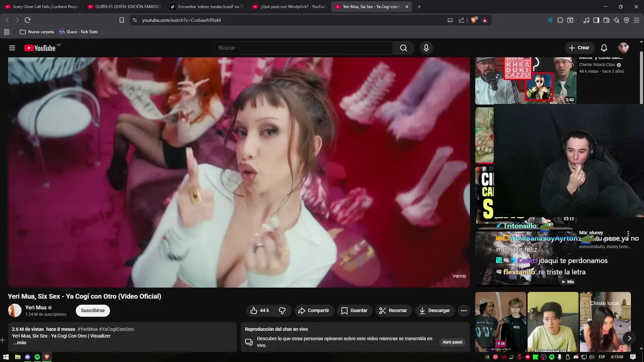The image size is (644, 362).
Task: Open the 0Laco - Kick Stats bookmark
Action: 78,32
